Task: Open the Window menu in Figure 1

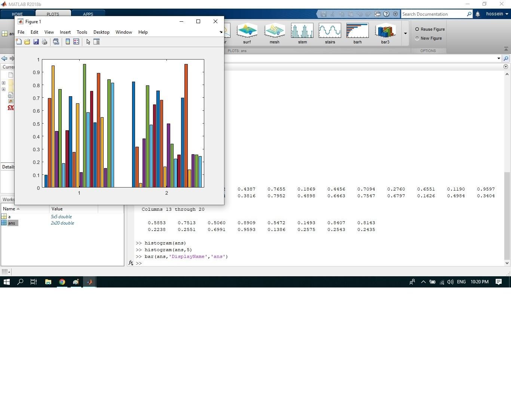Action: (124, 32)
